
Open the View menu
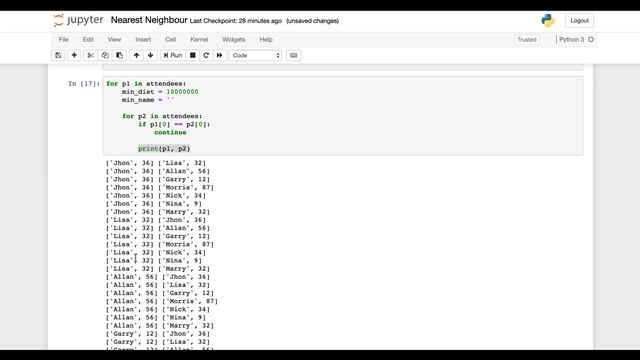coord(114,40)
